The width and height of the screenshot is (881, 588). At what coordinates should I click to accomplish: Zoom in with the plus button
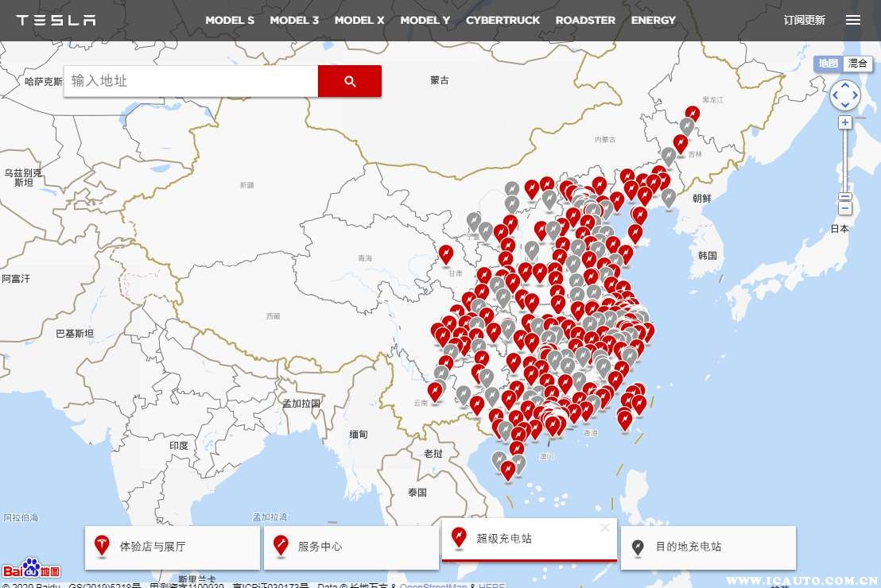click(x=844, y=122)
